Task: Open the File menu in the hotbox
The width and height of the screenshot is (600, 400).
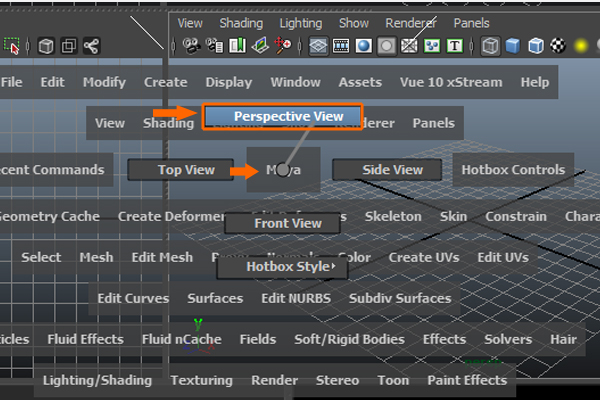Action: point(11,82)
